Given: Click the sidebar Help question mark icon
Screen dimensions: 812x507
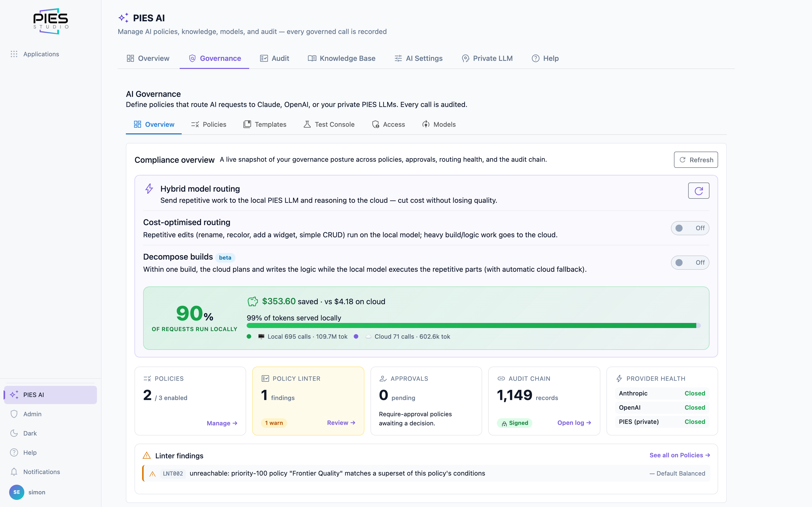Looking at the screenshot, I should [x=14, y=453].
